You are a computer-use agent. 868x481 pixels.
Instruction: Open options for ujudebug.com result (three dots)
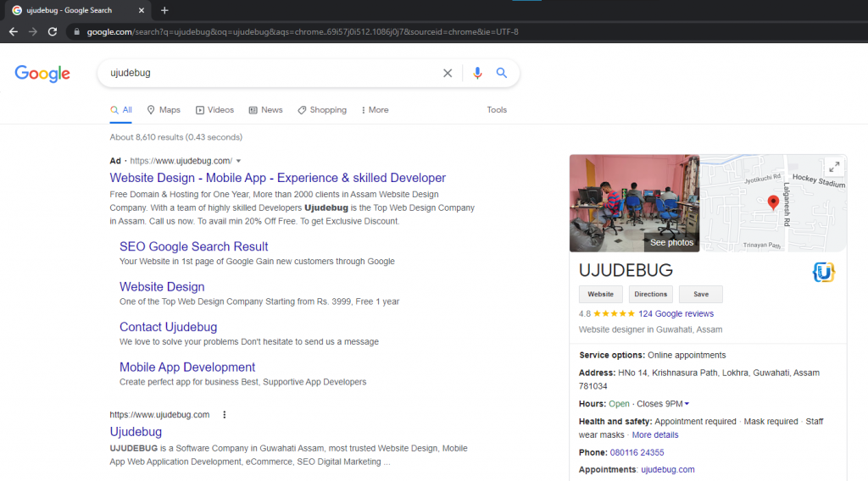click(x=224, y=415)
